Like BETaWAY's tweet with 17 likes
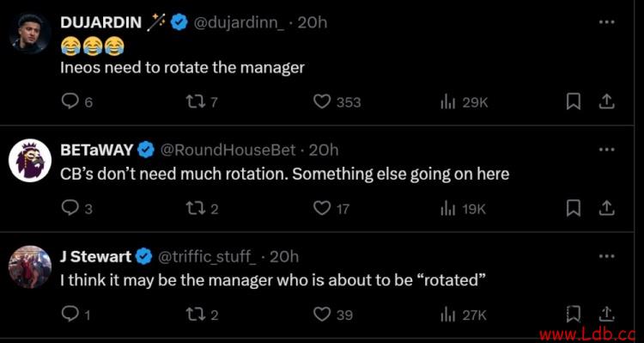The image size is (644, 343). coord(322,209)
